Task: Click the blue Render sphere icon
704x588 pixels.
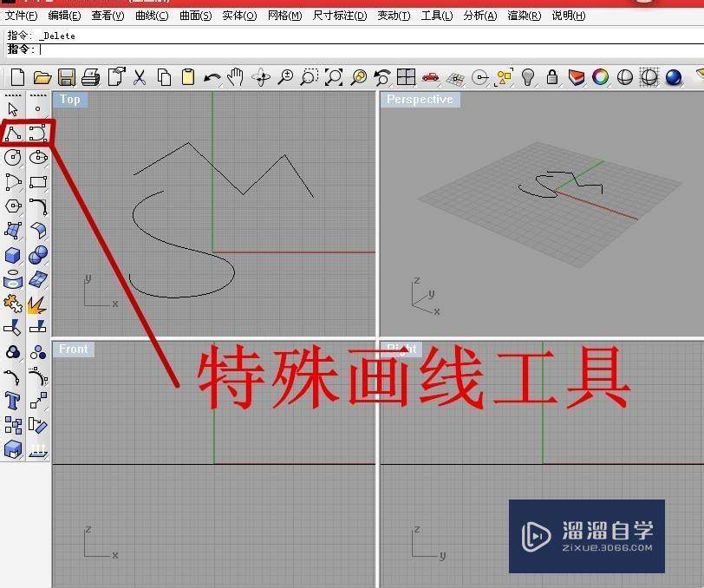Action: 674,77
